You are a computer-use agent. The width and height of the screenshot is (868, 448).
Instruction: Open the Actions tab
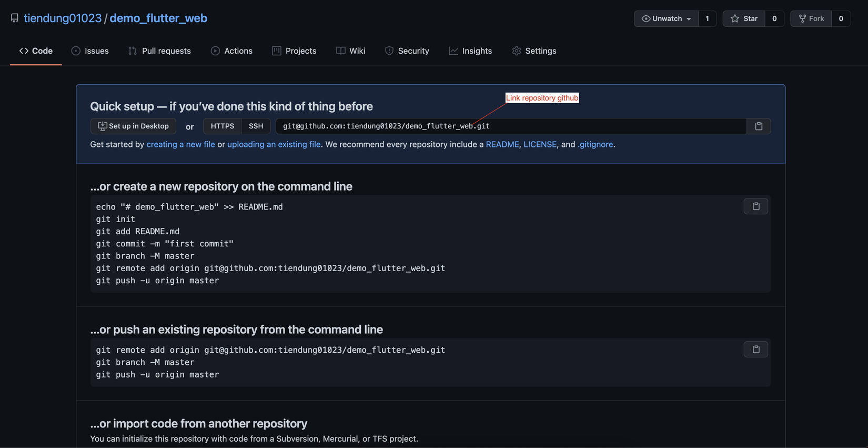231,51
